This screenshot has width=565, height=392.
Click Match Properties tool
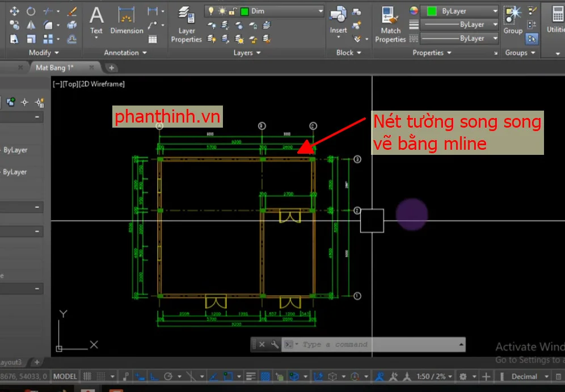[390, 24]
